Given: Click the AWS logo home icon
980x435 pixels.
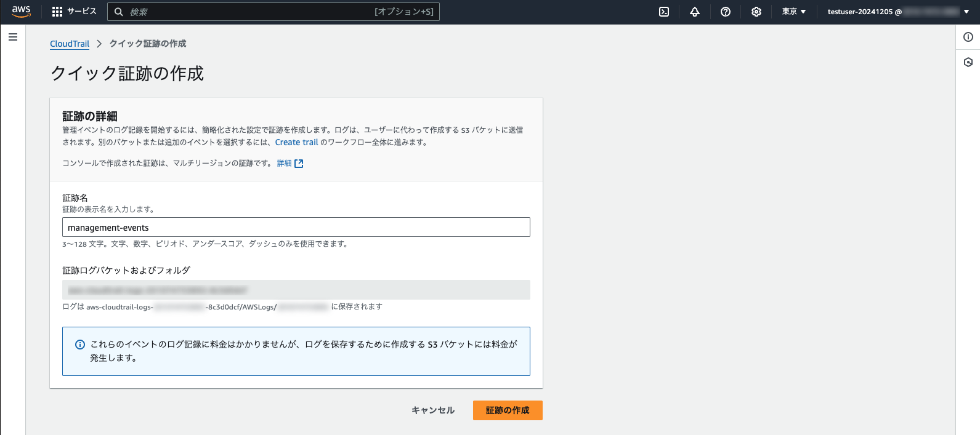Looking at the screenshot, I should click(x=21, y=12).
